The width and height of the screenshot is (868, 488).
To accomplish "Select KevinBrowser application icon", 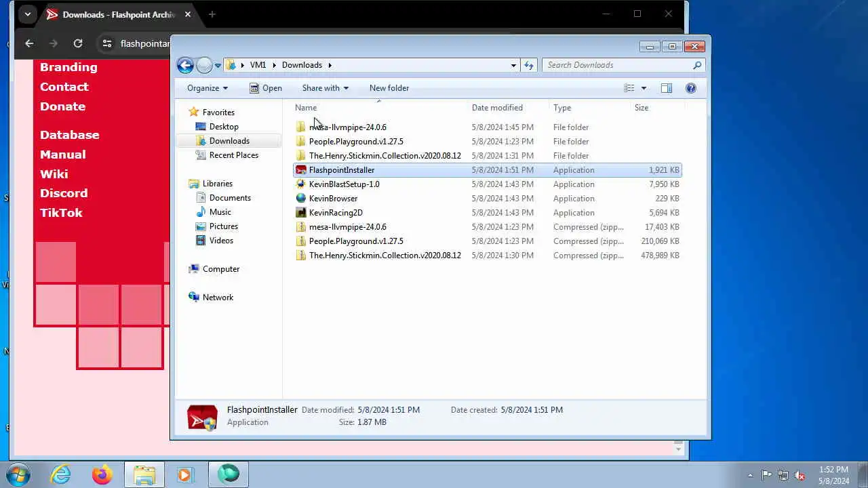I will tap(301, 199).
